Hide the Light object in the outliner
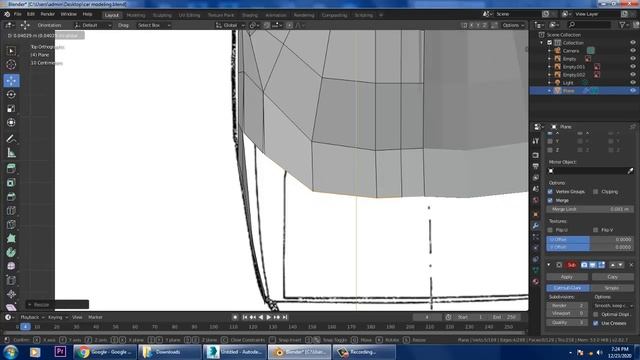 pos(633,82)
